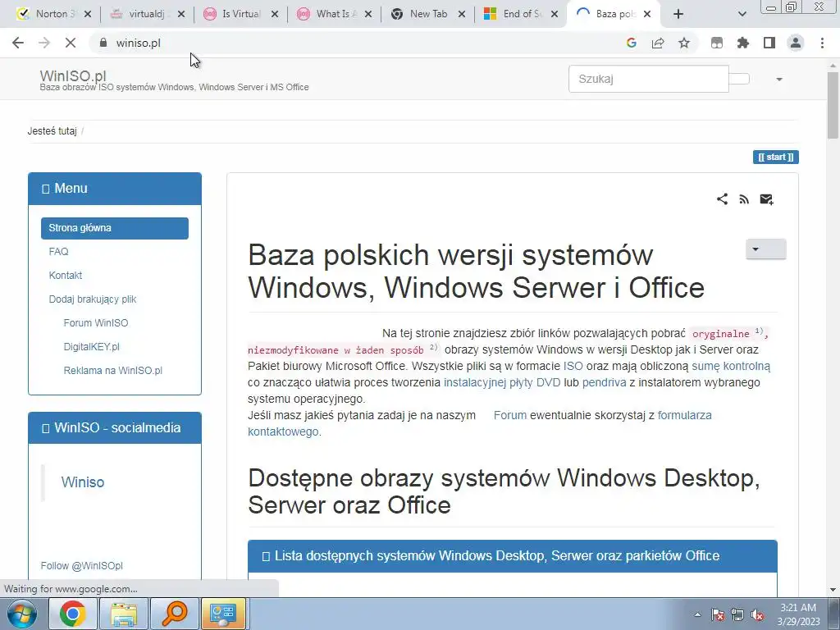Switch to the What Is tab
The width and height of the screenshot is (840, 630).
coord(328,14)
